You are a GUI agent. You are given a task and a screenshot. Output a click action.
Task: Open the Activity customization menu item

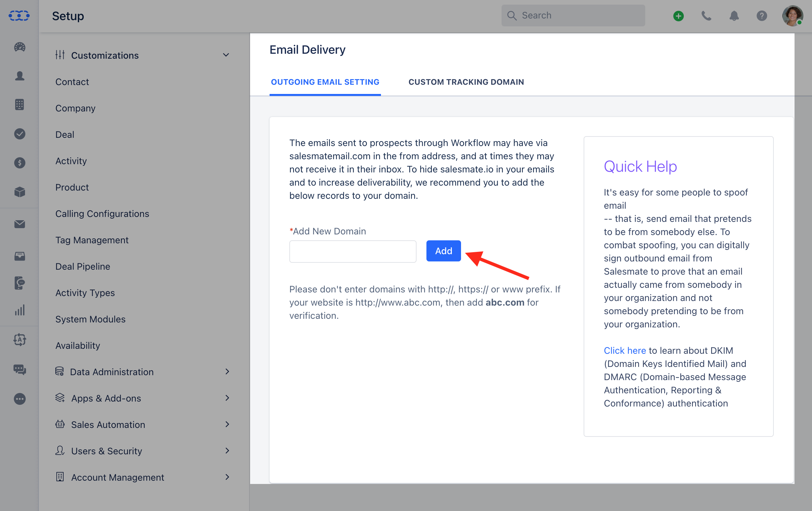pyautogui.click(x=71, y=161)
